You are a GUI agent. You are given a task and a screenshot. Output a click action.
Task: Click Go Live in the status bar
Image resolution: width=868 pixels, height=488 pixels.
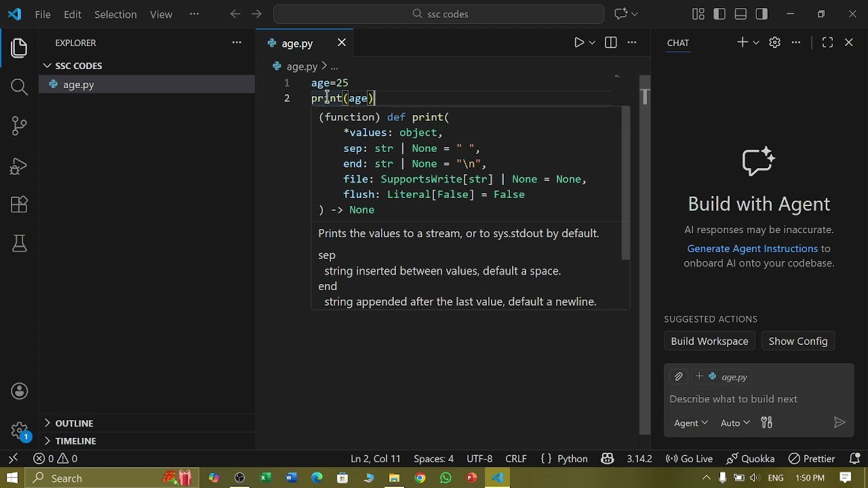coord(689,459)
